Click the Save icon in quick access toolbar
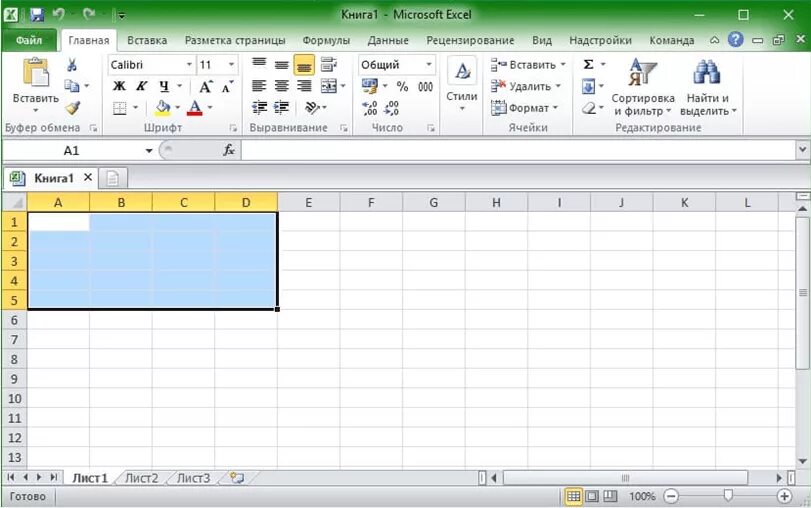Image resolution: width=811 pixels, height=508 pixels. tap(37, 14)
